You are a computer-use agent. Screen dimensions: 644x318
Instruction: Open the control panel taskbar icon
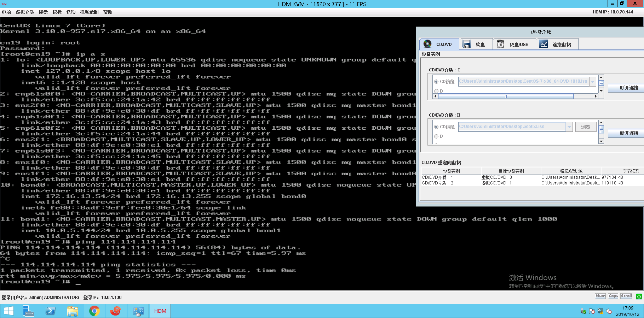pyautogui.click(x=138, y=311)
